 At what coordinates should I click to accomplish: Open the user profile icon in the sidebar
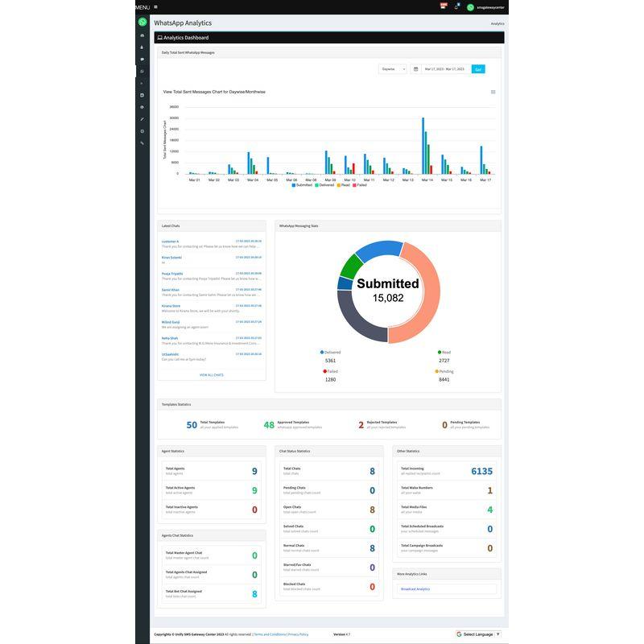point(142,47)
